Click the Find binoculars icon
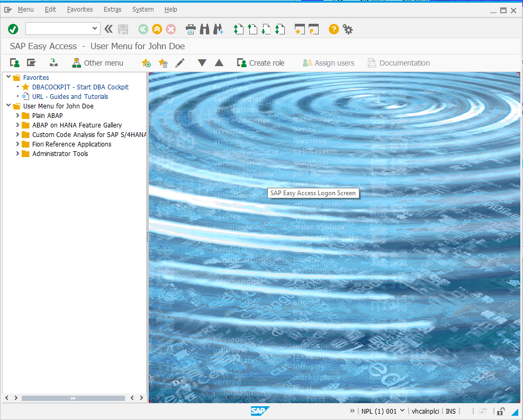The width and height of the screenshot is (523, 420). coord(204,29)
